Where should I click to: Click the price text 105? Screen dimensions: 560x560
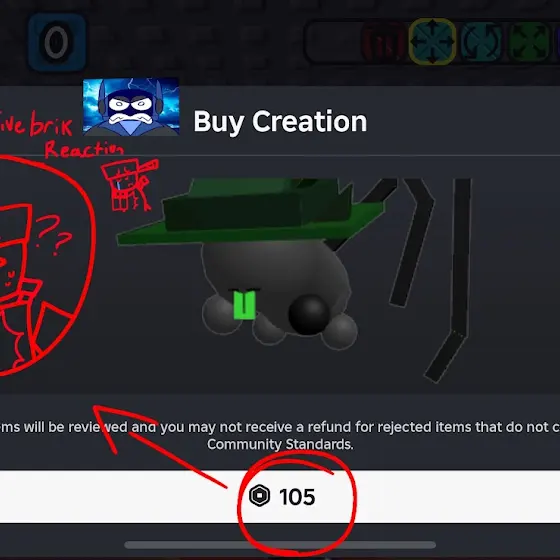[297, 497]
